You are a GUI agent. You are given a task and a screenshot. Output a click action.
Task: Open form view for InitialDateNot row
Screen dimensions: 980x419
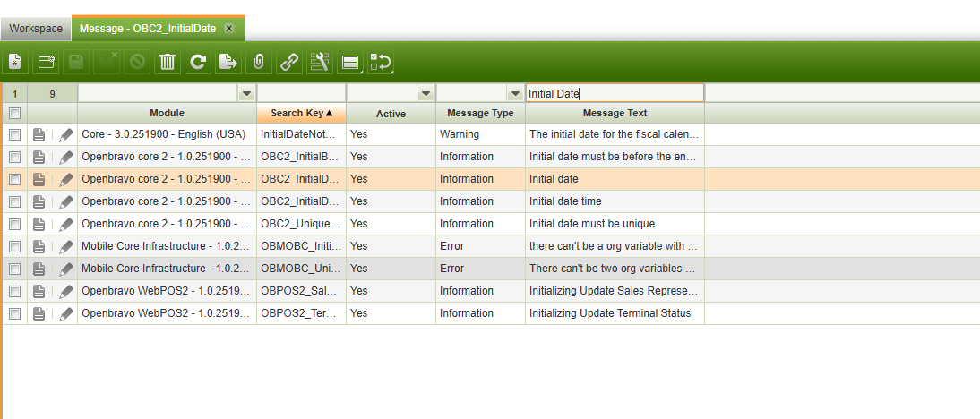point(39,134)
